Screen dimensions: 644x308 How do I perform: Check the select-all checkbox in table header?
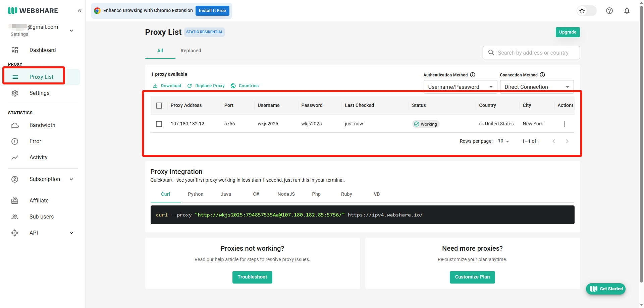(x=159, y=106)
